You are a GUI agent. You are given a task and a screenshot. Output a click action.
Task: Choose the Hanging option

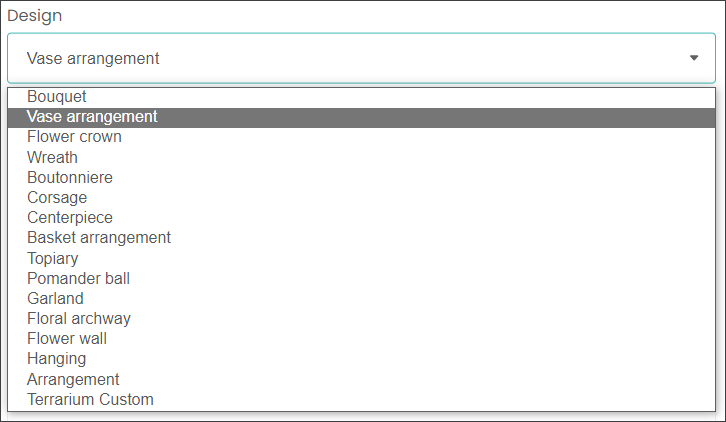point(362,359)
